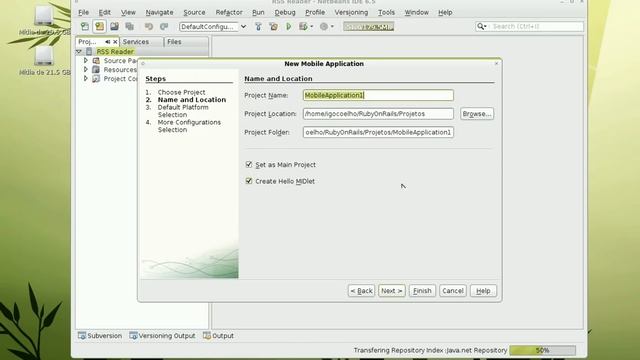
Task: Click the repository transfer progress bar
Action: click(x=542, y=350)
